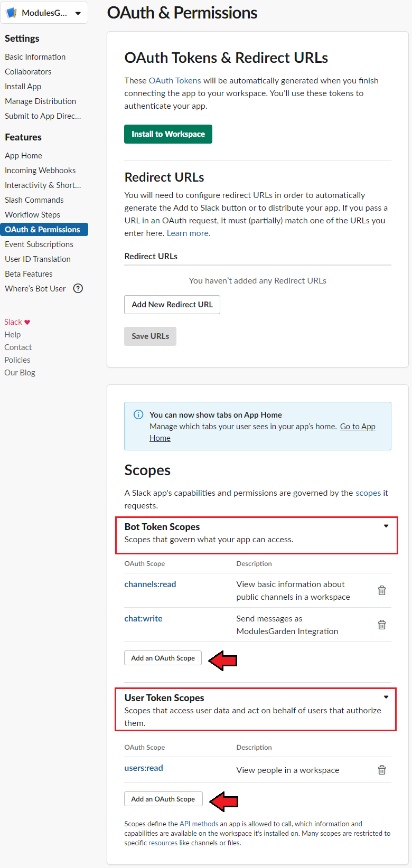
Task: Follow the Learn more link
Action: click(189, 233)
